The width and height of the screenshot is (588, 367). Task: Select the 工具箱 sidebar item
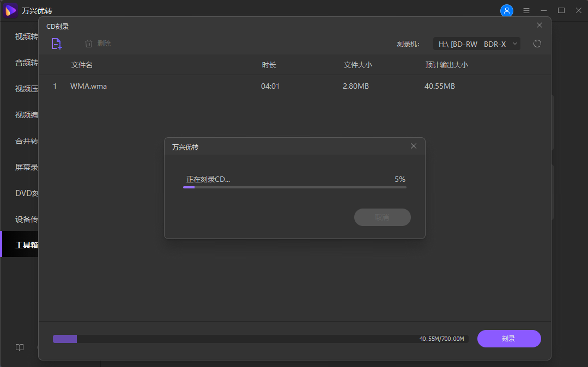click(25, 244)
